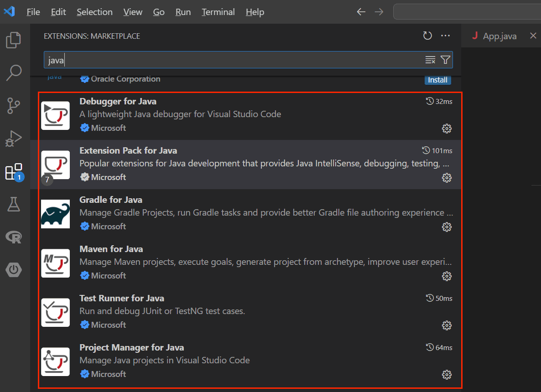Open manage gear for Debugger for Java

tap(447, 129)
